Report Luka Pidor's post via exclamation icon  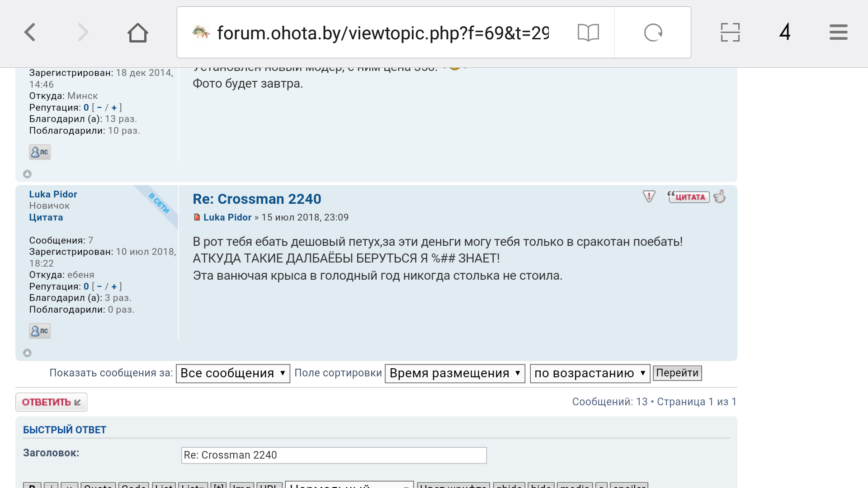pos(649,197)
